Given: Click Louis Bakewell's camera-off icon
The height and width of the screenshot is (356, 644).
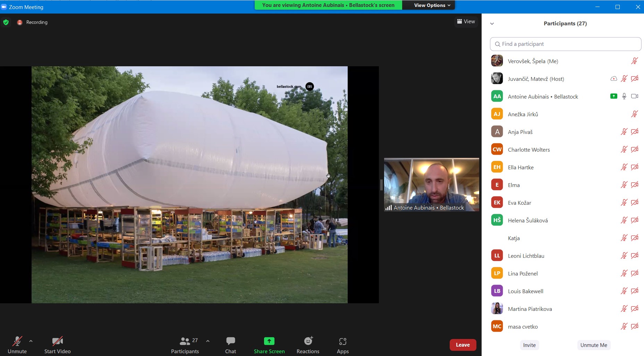Looking at the screenshot, I should click(635, 291).
